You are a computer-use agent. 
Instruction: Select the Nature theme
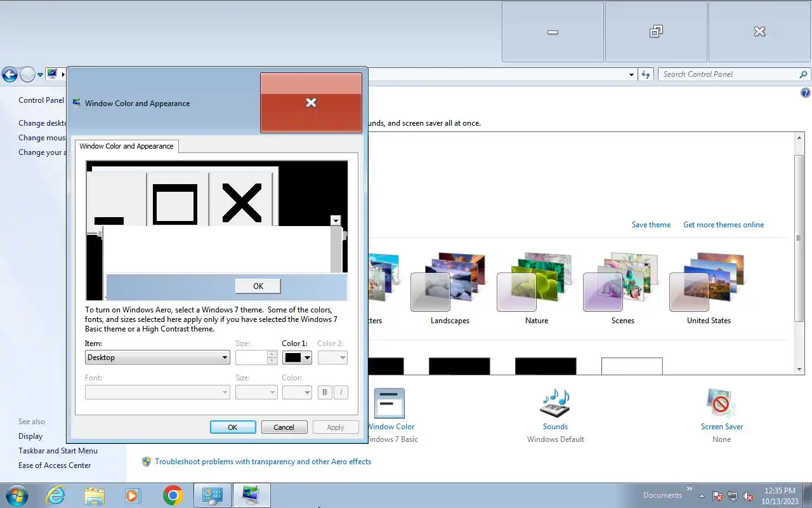coord(536,289)
